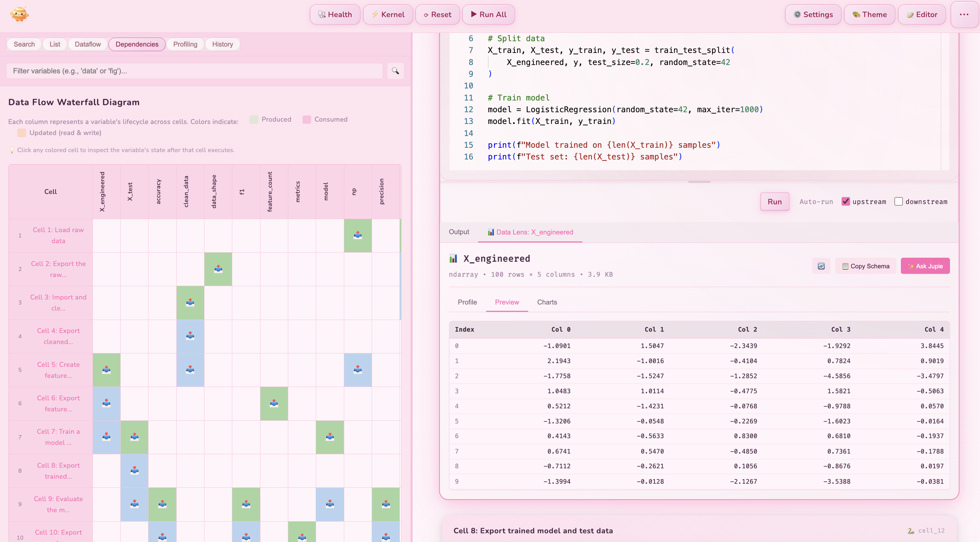
Task: Click the Consumed legend color swatch
Action: 307,120
